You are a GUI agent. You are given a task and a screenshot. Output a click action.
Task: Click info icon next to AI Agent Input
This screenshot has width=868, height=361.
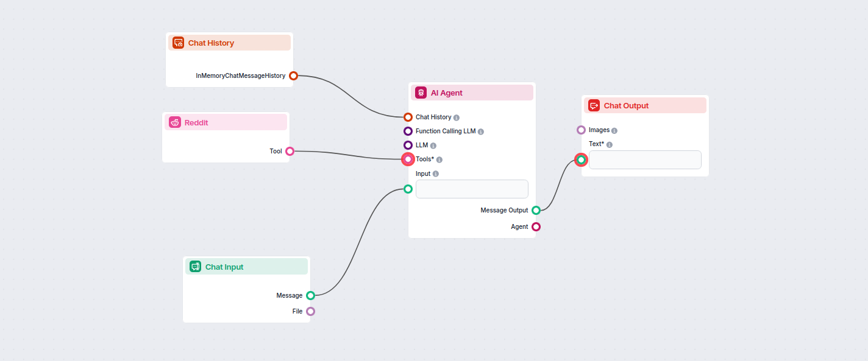(436, 174)
